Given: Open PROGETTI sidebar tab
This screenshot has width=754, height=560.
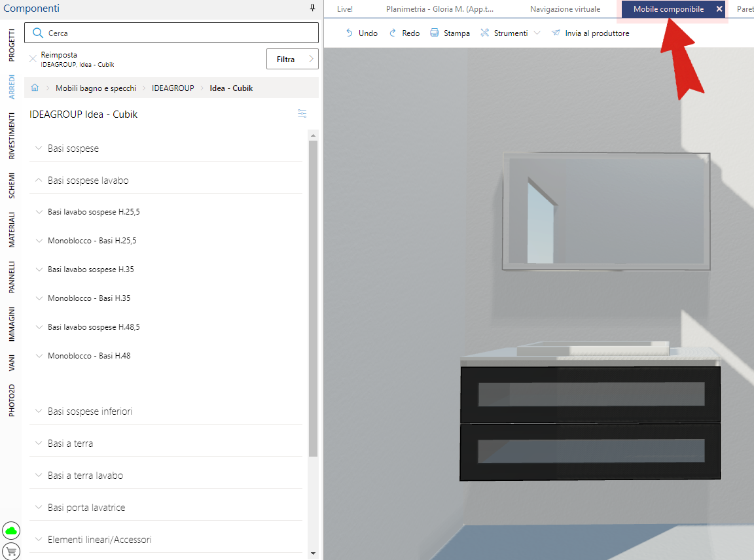Looking at the screenshot, I should click(x=12, y=45).
